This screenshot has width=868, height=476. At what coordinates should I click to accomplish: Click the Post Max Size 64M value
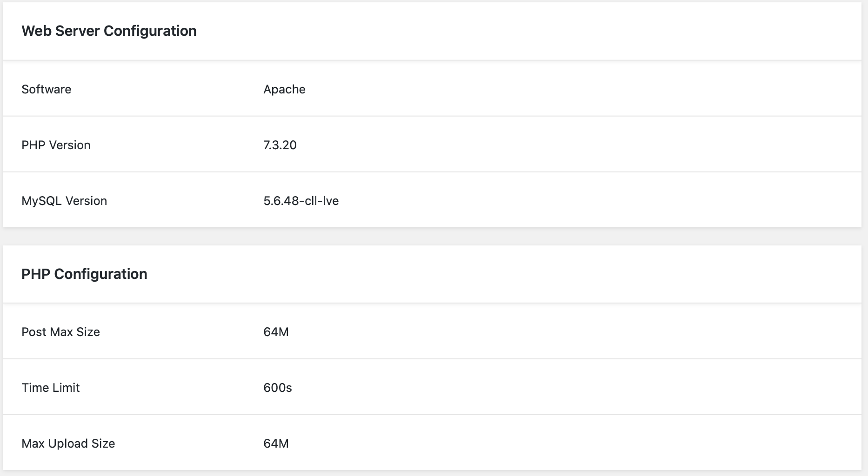click(x=276, y=332)
